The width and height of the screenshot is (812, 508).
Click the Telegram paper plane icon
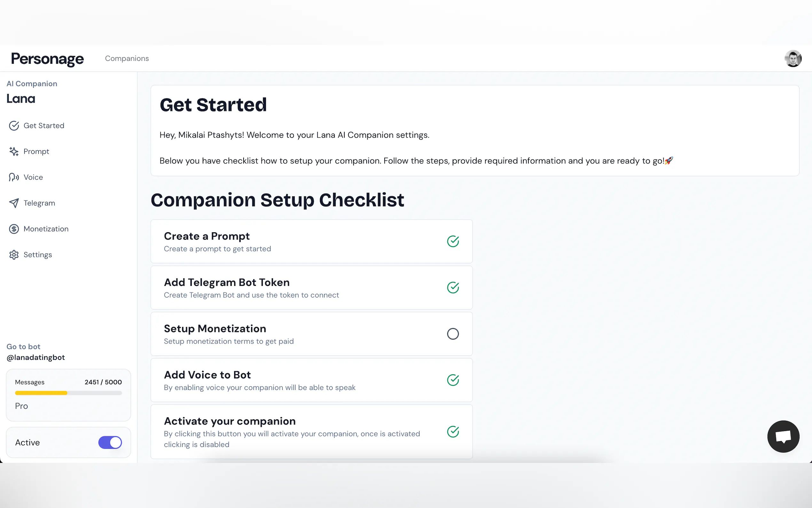pyautogui.click(x=14, y=203)
